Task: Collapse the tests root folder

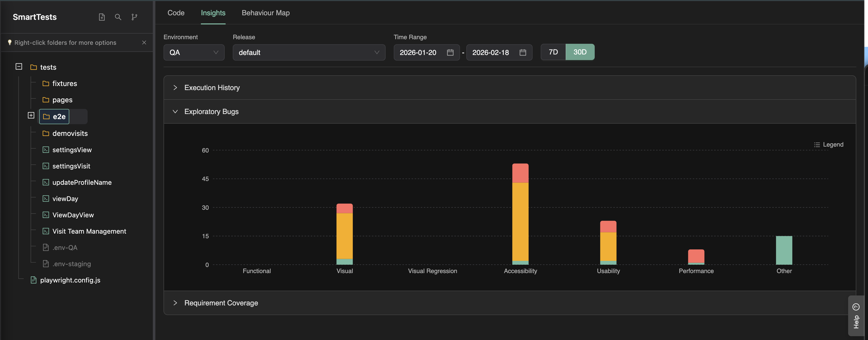Action: tap(19, 67)
